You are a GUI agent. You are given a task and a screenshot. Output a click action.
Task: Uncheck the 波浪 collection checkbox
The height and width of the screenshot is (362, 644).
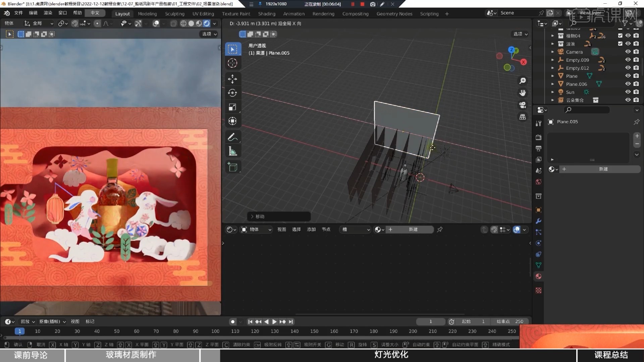point(620,44)
